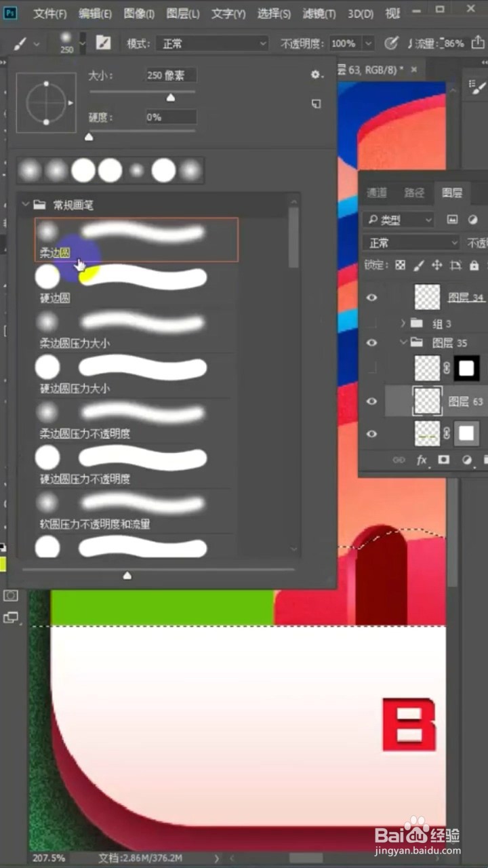Collapse the 常规画笔 brush folder
The image size is (488, 868).
point(26,204)
